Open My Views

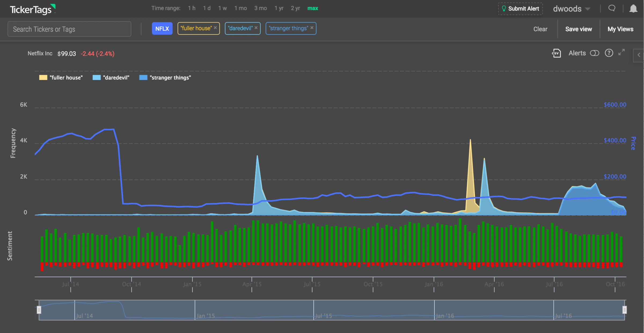[x=620, y=29]
